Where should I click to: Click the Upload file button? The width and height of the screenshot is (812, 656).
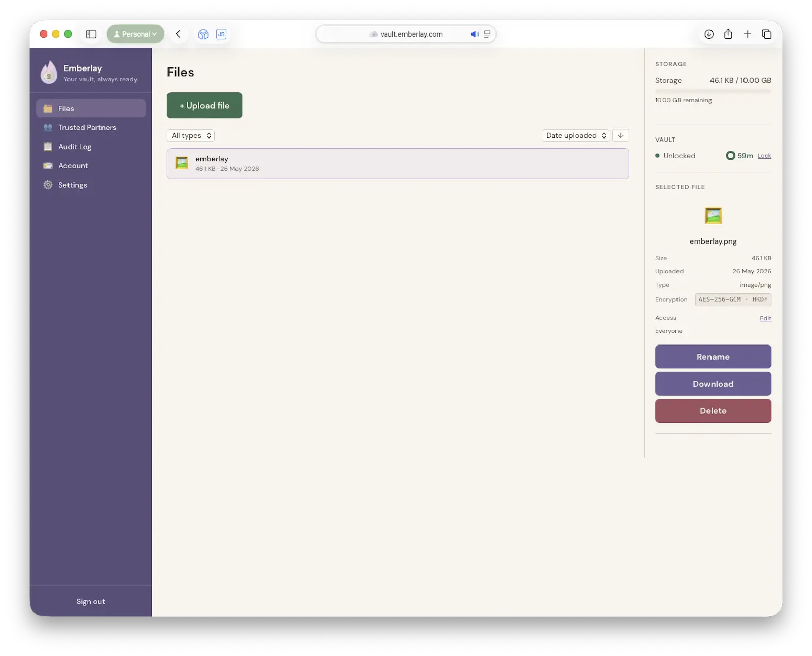coord(204,106)
